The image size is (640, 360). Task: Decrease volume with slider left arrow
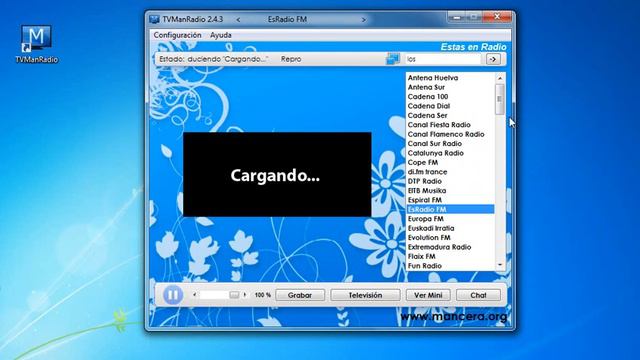click(x=195, y=294)
